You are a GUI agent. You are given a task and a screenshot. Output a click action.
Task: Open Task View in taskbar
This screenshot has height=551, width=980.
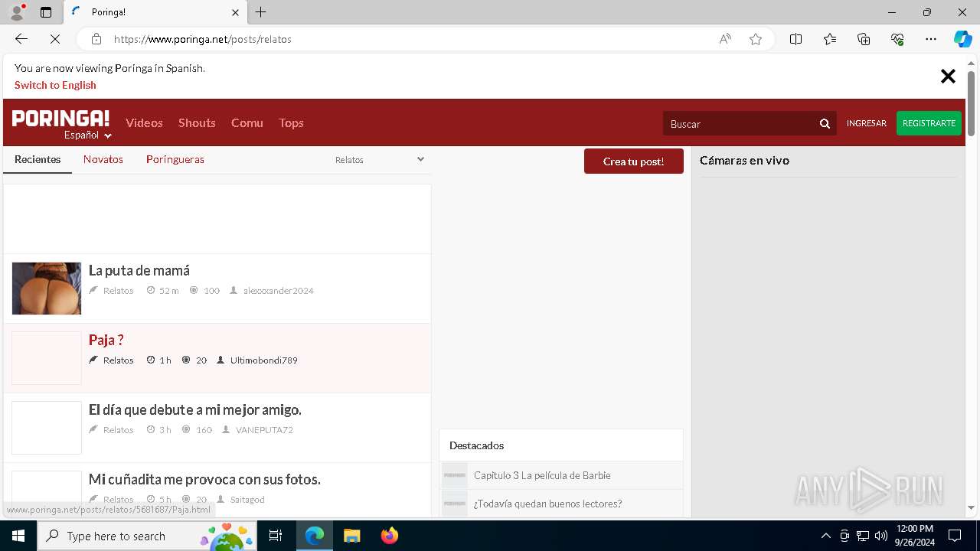pos(276,536)
